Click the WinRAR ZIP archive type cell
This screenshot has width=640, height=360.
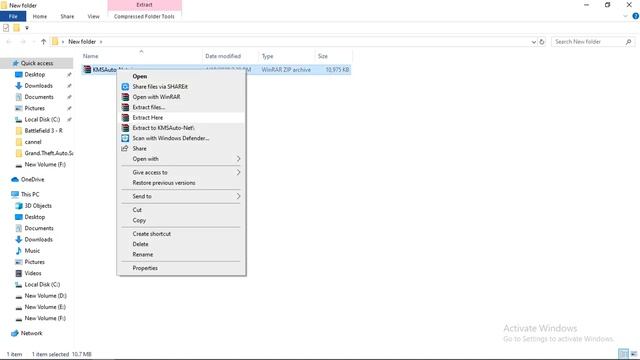[x=286, y=70]
